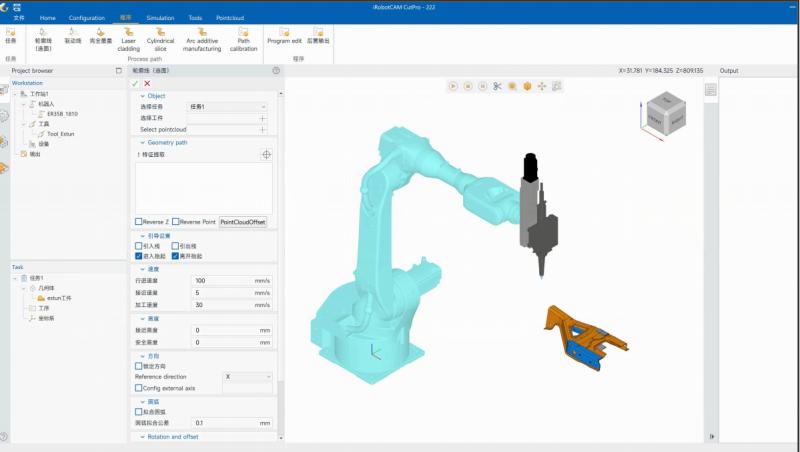Start simulation with the play icon
Viewport: 800px width, 452px height.
(453, 86)
